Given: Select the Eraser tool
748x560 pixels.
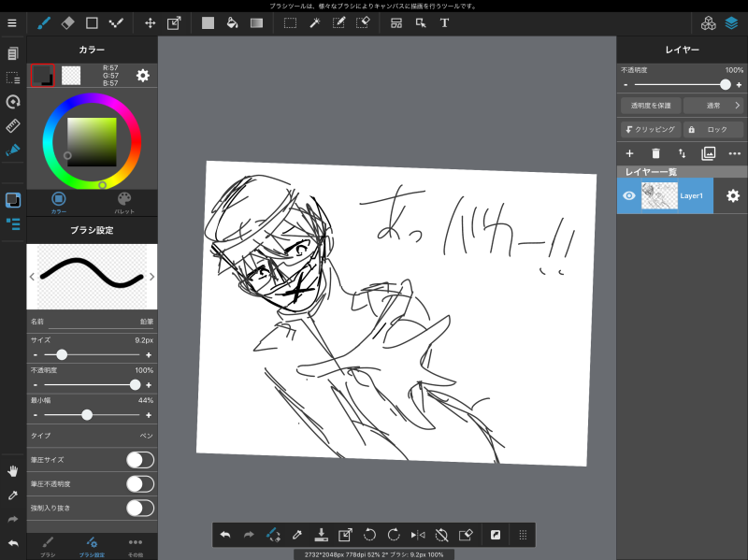Looking at the screenshot, I should tap(67, 22).
